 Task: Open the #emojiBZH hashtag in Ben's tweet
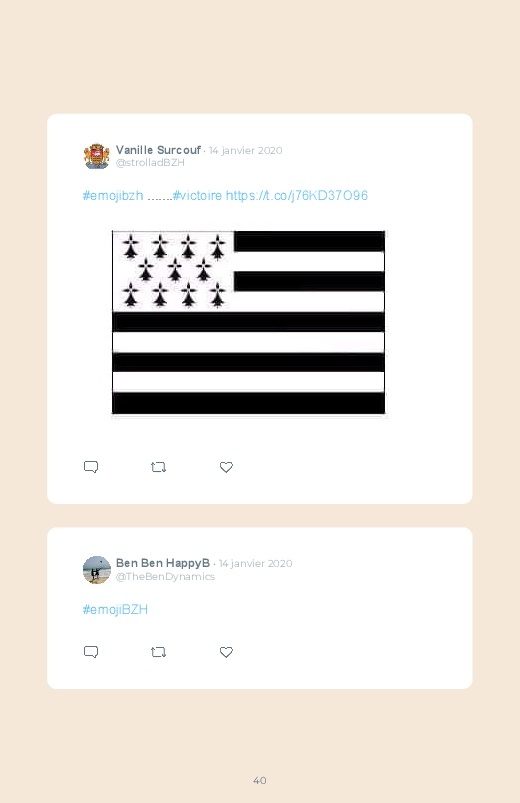(x=115, y=609)
